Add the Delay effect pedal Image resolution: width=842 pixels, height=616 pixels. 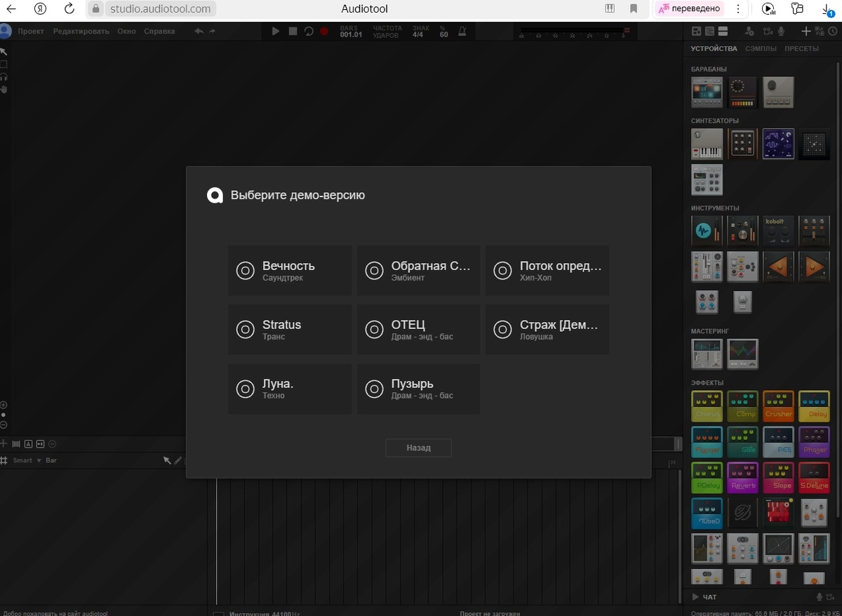point(814,406)
